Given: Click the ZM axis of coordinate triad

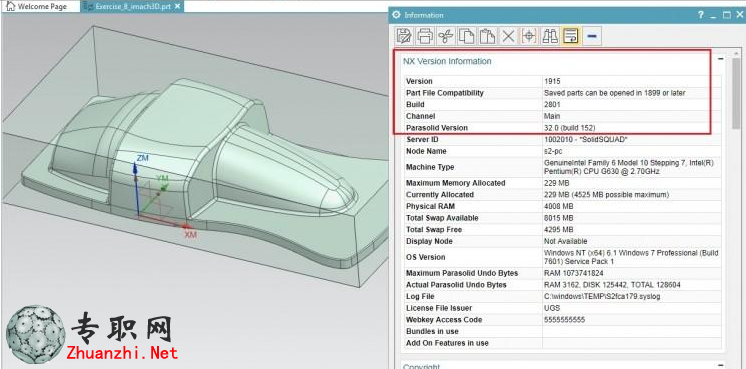Looking at the screenshot, I should tap(136, 188).
